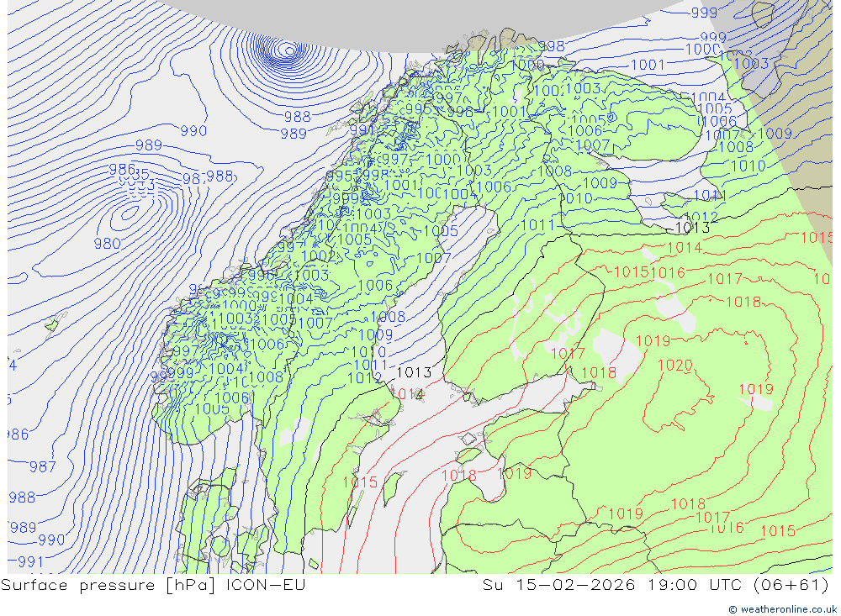Click the 990 label in the Norwegian Sea

pyautogui.click(x=193, y=131)
